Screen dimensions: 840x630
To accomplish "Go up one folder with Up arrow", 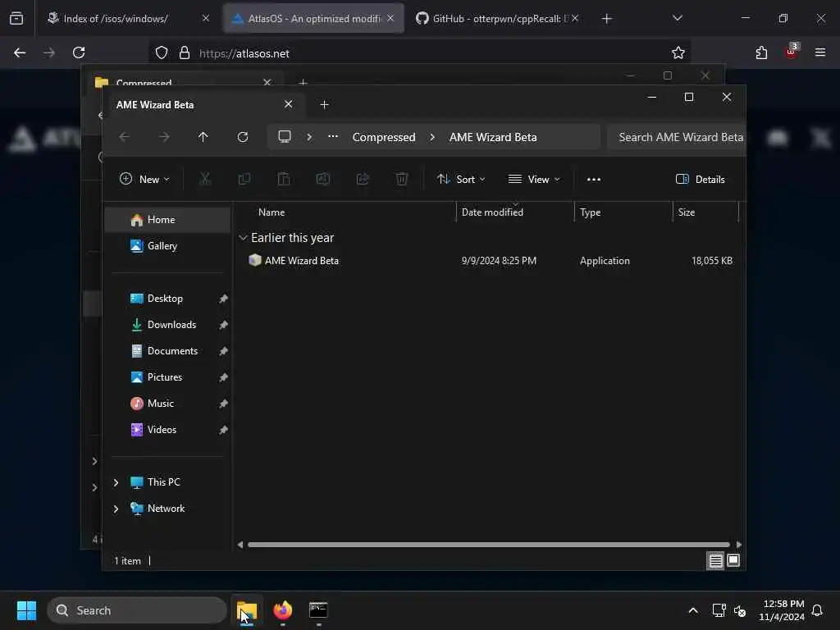I will 203,137.
